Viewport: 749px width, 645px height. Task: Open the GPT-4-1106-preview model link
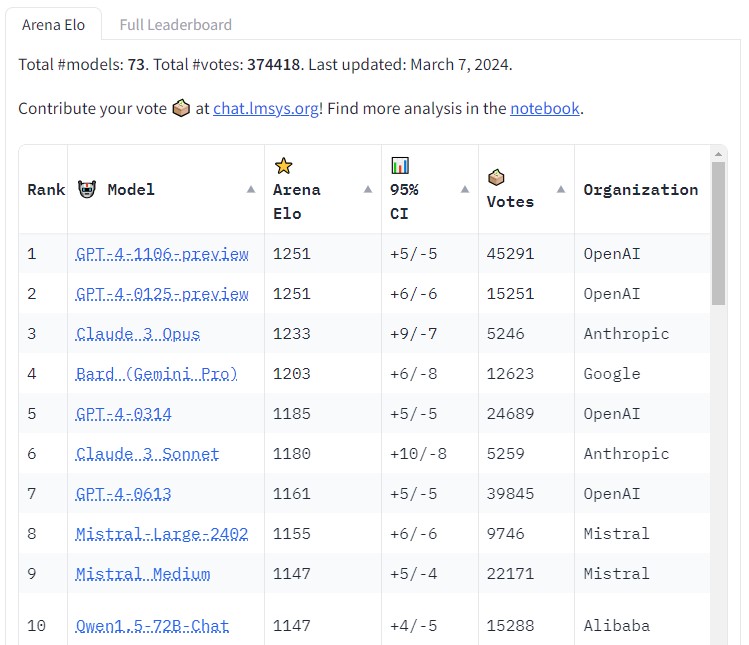(162, 254)
